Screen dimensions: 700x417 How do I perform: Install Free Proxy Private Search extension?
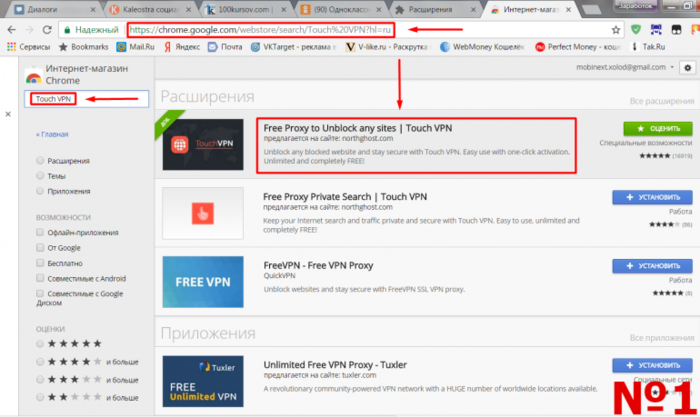tap(652, 197)
